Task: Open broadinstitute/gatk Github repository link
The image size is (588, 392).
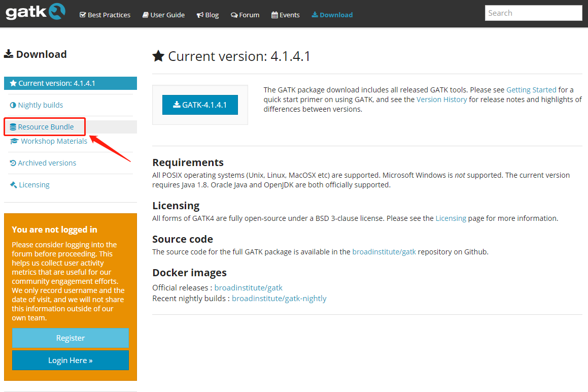Action: (384, 251)
